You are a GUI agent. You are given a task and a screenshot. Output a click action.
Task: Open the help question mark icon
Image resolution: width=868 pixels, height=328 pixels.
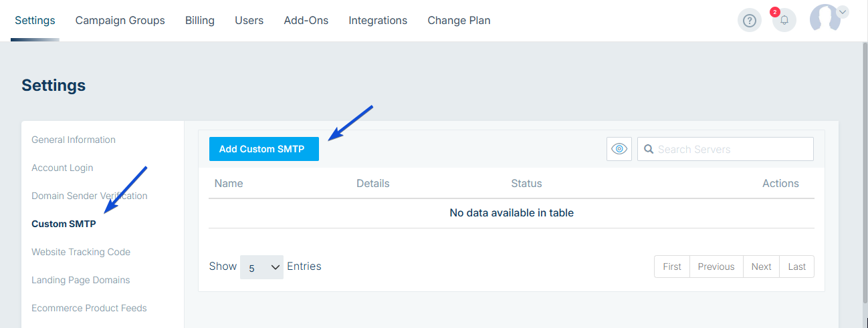[749, 21]
